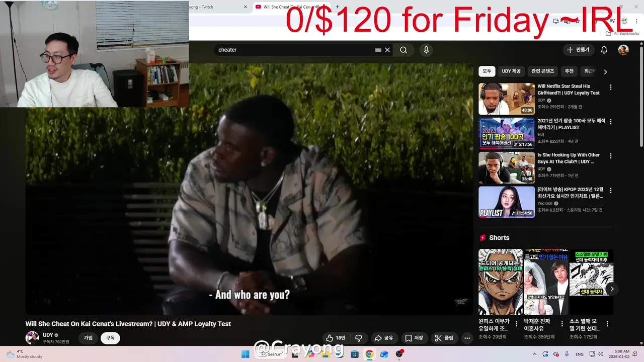This screenshot has height=362, width=644.
Task: Open options for '2021년 인기 팝송 100곡' video
Action: click(x=611, y=122)
